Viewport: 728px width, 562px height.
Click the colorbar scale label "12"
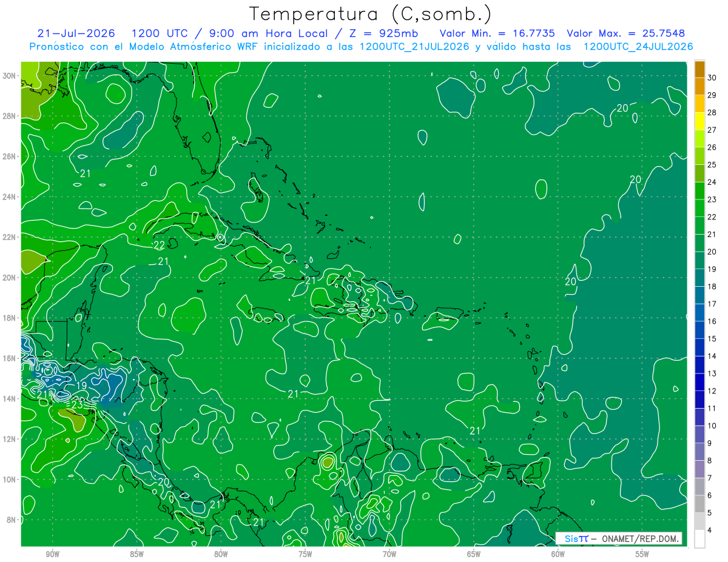click(712, 391)
